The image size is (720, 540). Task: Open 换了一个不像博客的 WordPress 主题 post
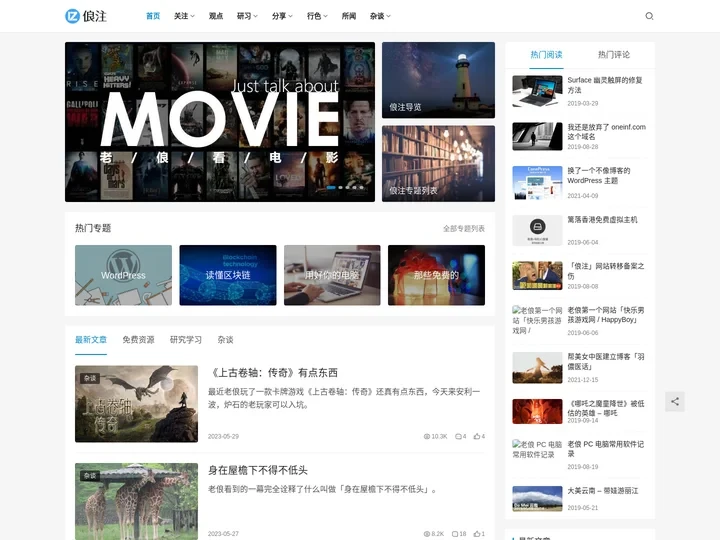pyautogui.click(x=599, y=175)
